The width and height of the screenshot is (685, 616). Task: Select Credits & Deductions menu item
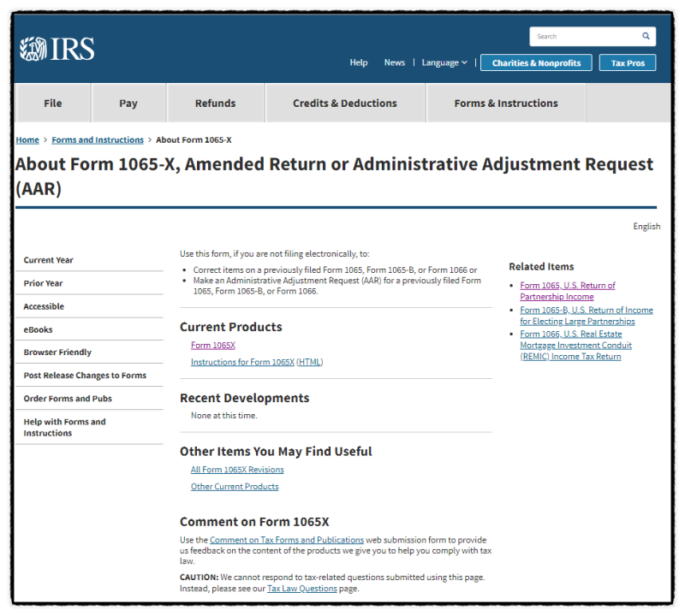[345, 104]
